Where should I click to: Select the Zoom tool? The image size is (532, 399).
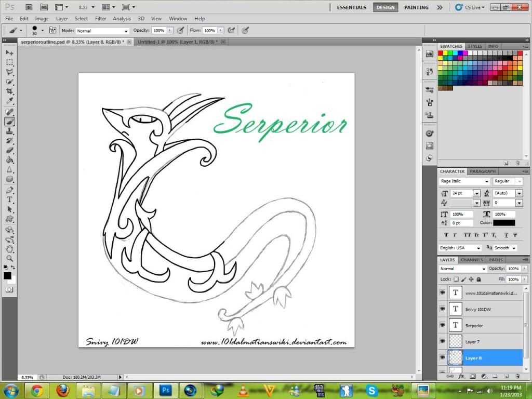(x=9, y=259)
